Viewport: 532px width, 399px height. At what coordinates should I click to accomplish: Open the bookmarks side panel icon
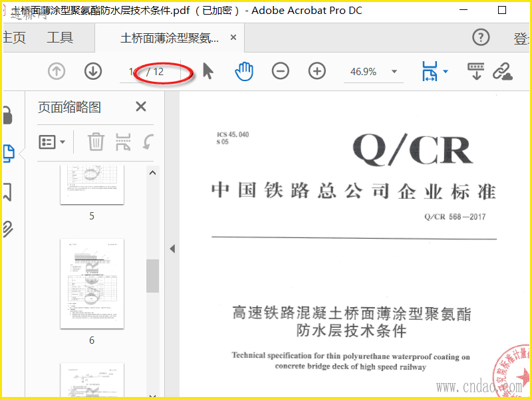(x=7, y=192)
